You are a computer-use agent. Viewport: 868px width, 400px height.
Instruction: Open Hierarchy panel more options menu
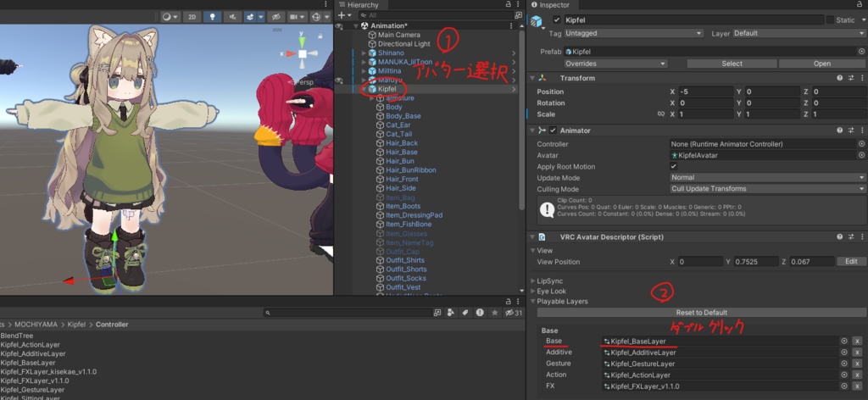point(520,4)
